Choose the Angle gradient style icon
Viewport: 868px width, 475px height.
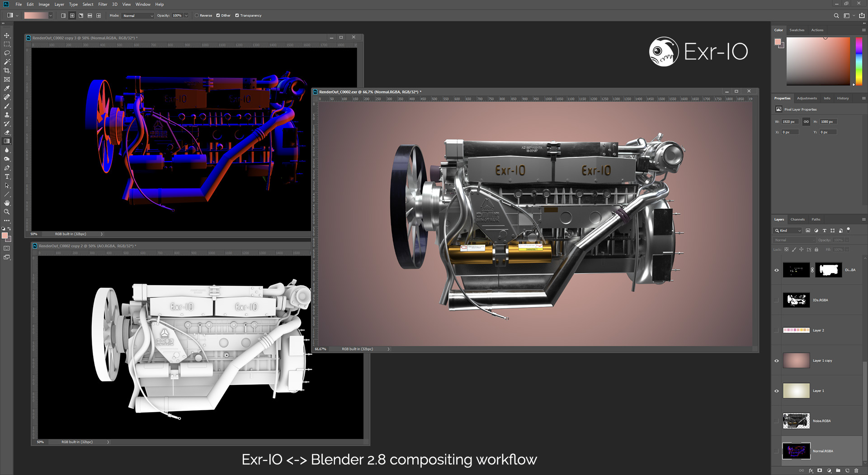click(81, 15)
